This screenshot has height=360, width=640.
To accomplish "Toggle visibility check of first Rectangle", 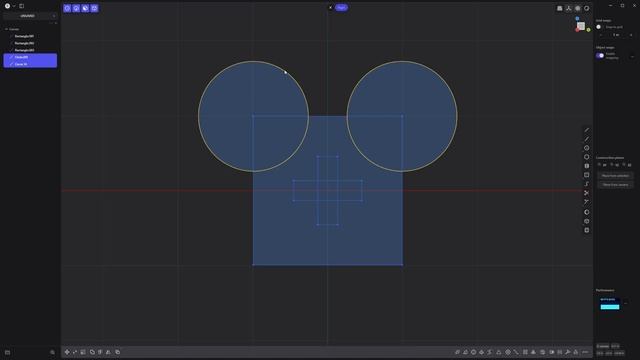I will coord(11,36).
